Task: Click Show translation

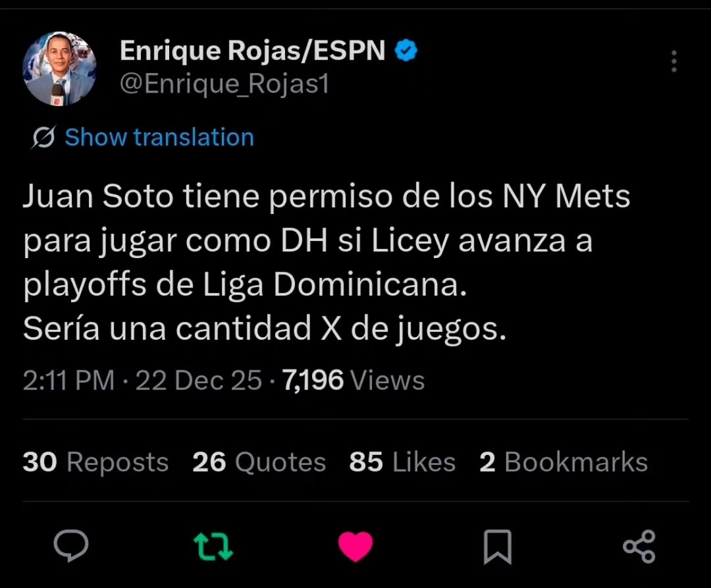Action: click(x=159, y=137)
